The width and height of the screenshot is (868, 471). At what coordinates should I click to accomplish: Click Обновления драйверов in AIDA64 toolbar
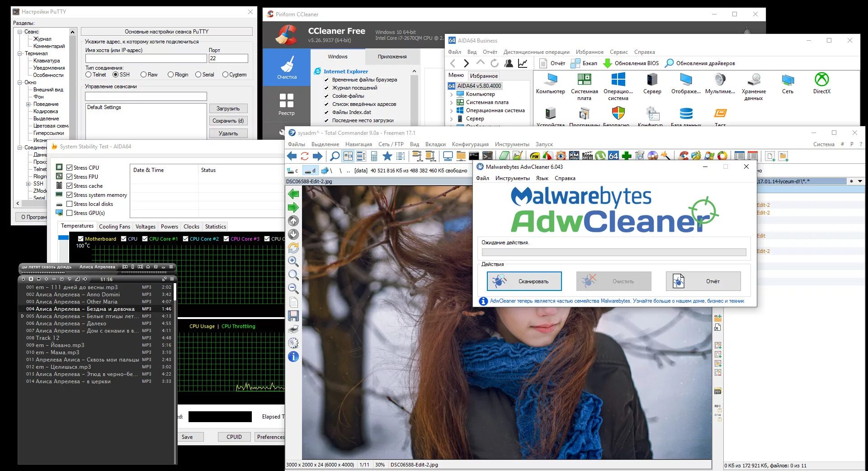point(700,63)
